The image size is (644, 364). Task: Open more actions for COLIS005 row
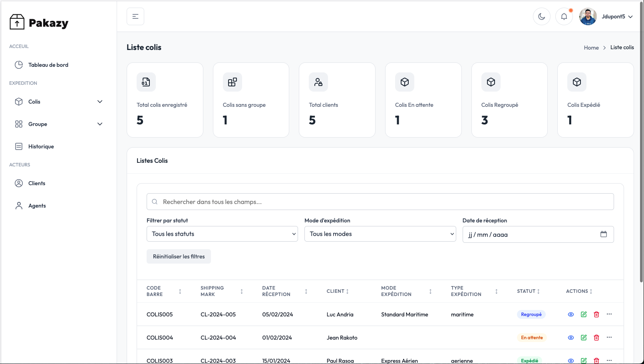point(609,314)
